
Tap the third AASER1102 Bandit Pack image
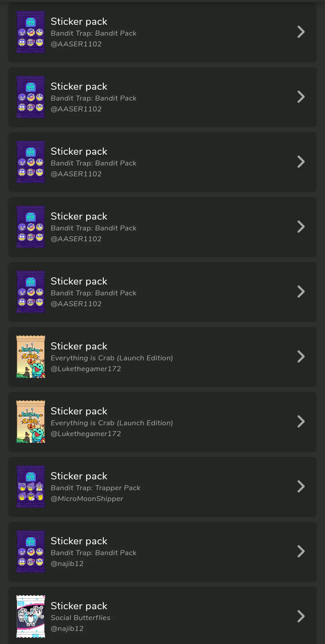(31, 162)
